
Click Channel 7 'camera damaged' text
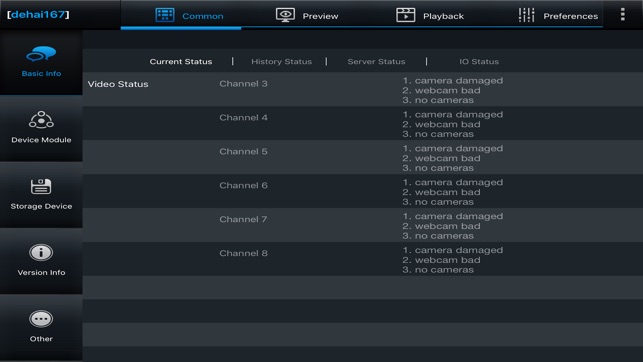(x=453, y=216)
